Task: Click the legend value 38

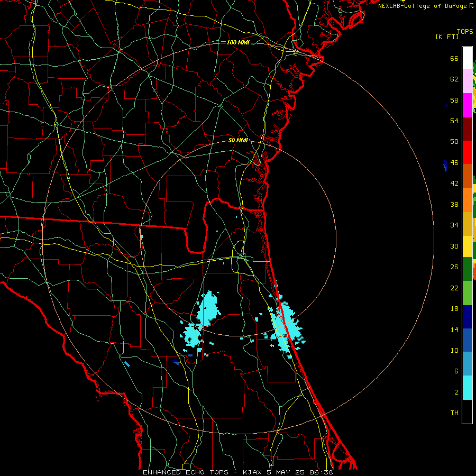Action: [454, 204]
